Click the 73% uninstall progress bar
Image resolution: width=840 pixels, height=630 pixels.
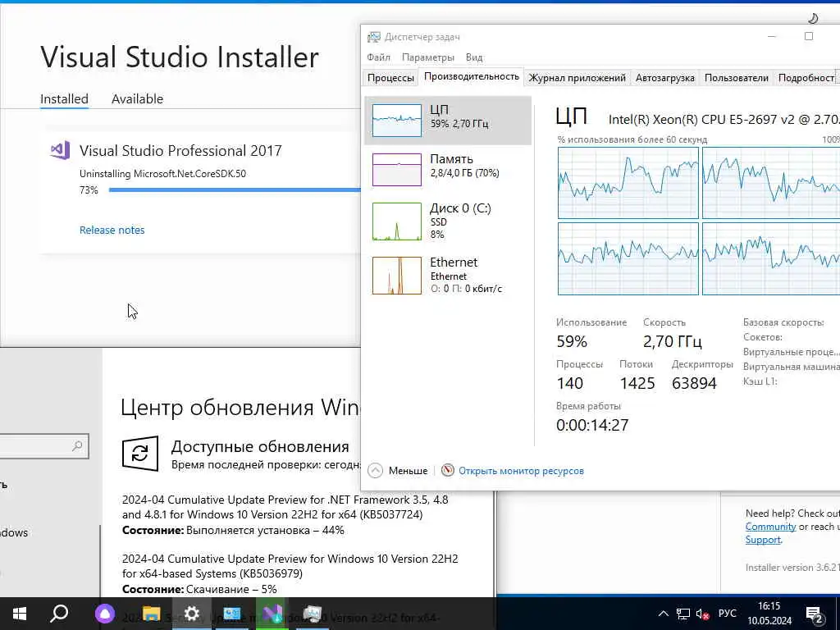coord(235,189)
